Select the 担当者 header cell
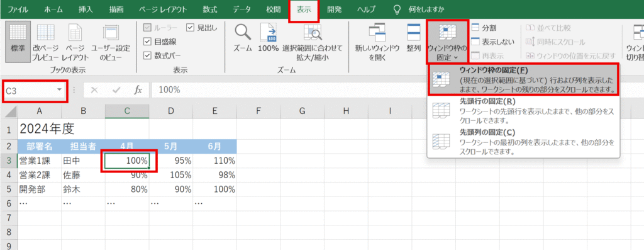 click(x=84, y=146)
